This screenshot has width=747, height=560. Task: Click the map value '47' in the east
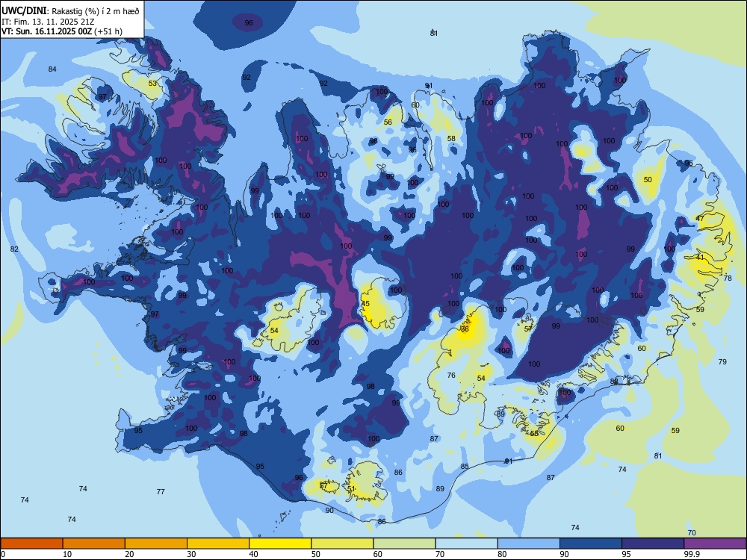pos(700,218)
